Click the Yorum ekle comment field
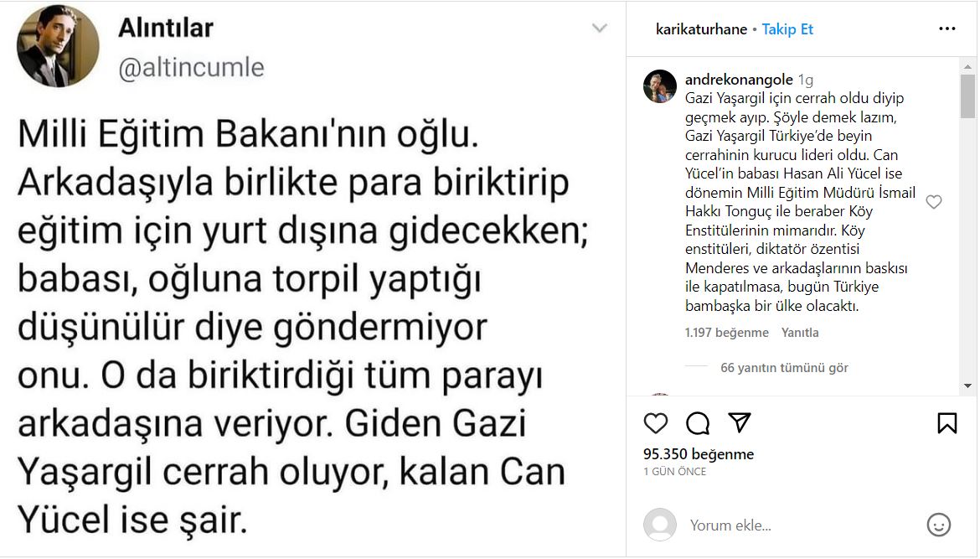 click(x=796, y=525)
